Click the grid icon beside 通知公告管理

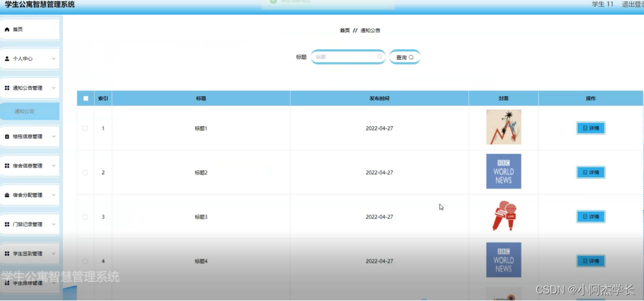point(7,88)
